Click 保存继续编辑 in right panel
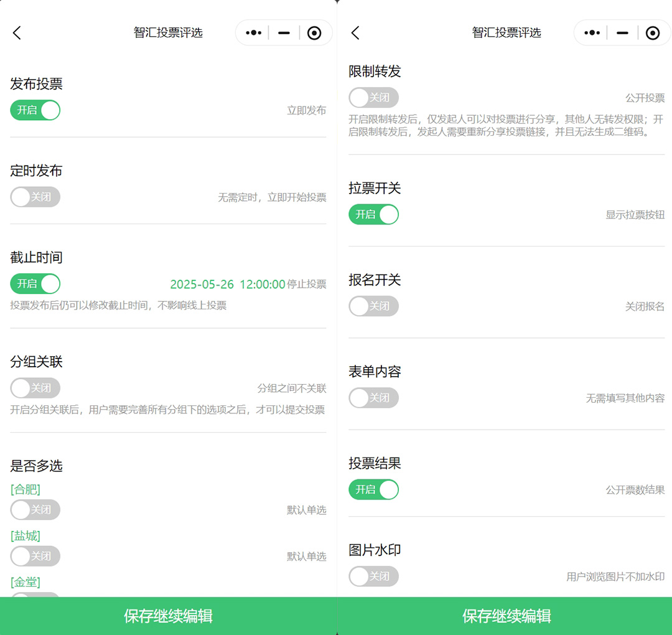The width and height of the screenshot is (672, 635). coord(506,616)
